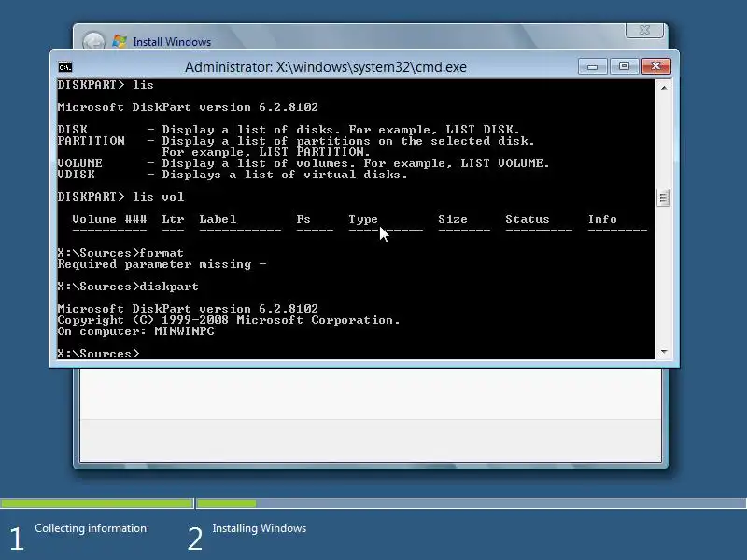Screen dimensions: 747x560
Task: Click the 'Fs' column header
Action: point(303,219)
